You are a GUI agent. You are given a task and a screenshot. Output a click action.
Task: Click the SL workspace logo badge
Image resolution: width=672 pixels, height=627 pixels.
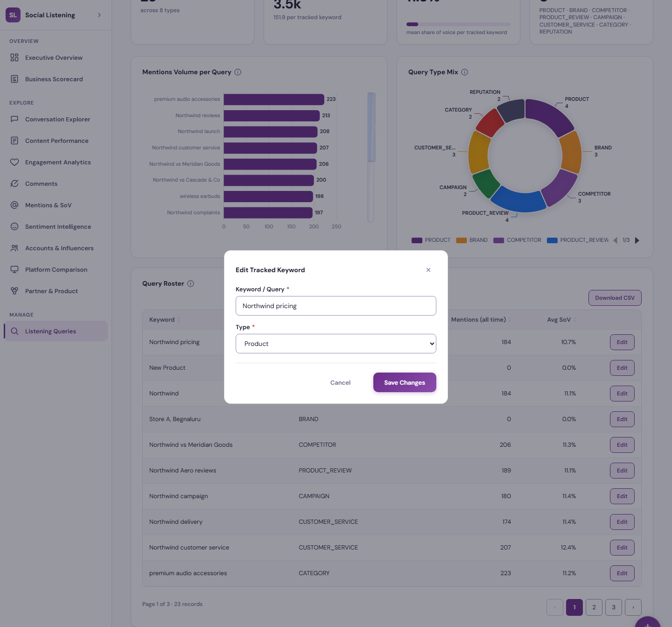(x=13, y=15)
